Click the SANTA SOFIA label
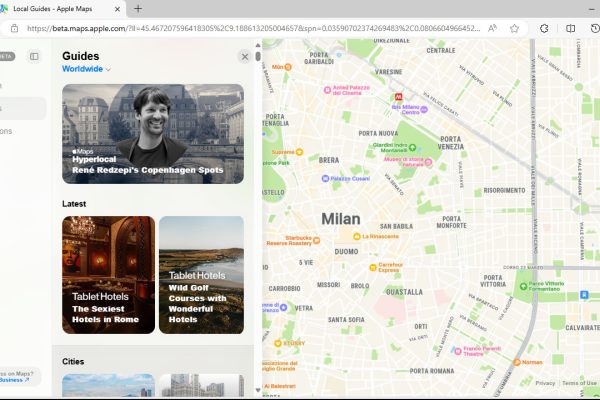600x400 pixels. 346,320
